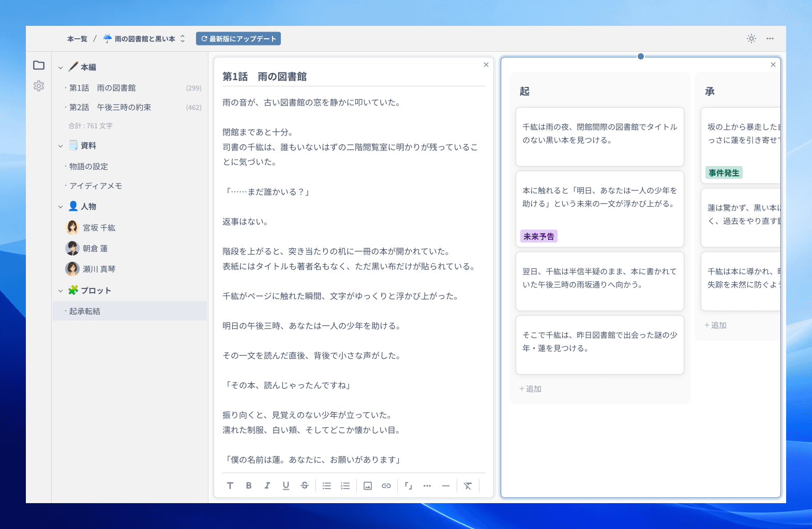Image resolution: width=812 pixels, height=529 pixels.
Task: Collapse the プロット section
Action: [x=61, y=291]
